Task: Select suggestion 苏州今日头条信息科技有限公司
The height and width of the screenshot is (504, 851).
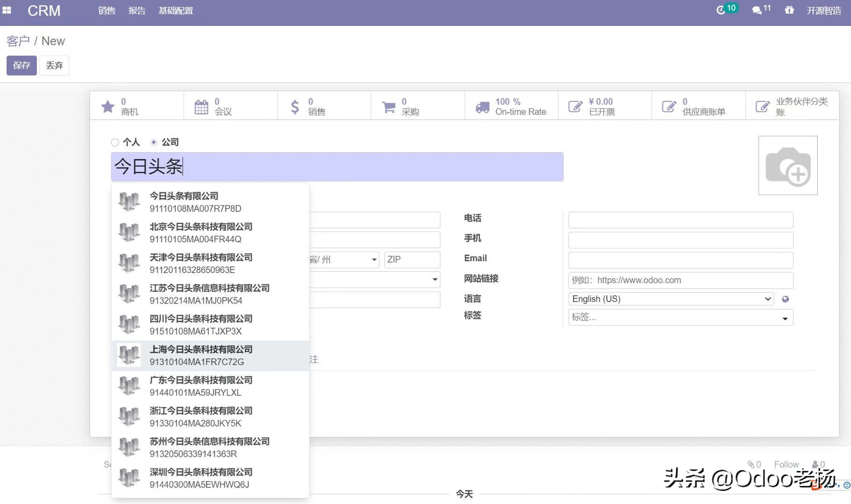Action: [x=210, y=447]
